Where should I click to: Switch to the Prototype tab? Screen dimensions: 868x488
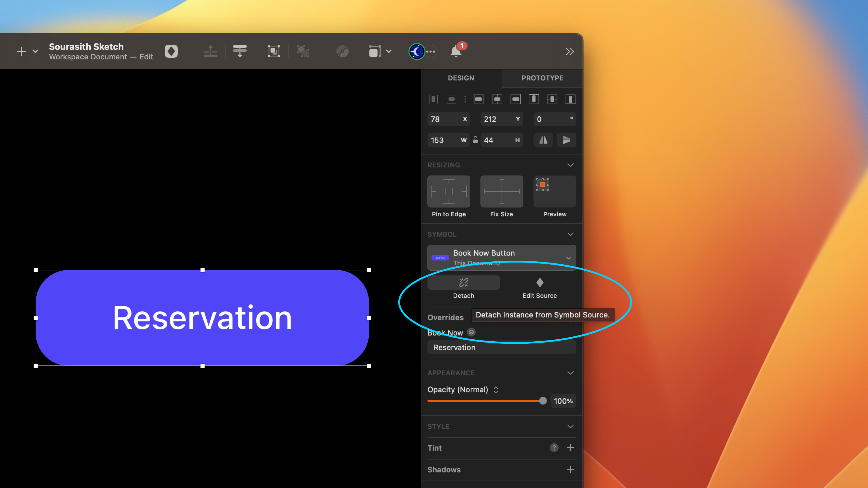(x=542, y=78)
